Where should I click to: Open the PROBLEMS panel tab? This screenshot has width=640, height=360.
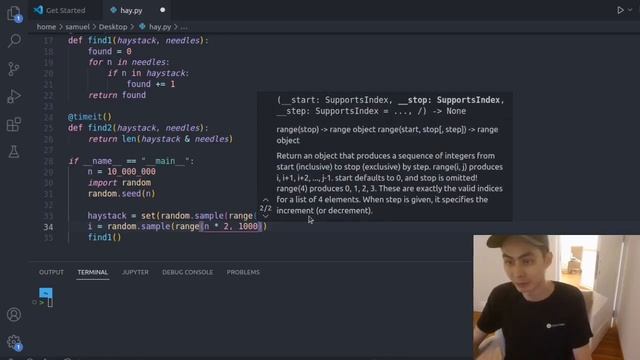(x=243, y=272)
